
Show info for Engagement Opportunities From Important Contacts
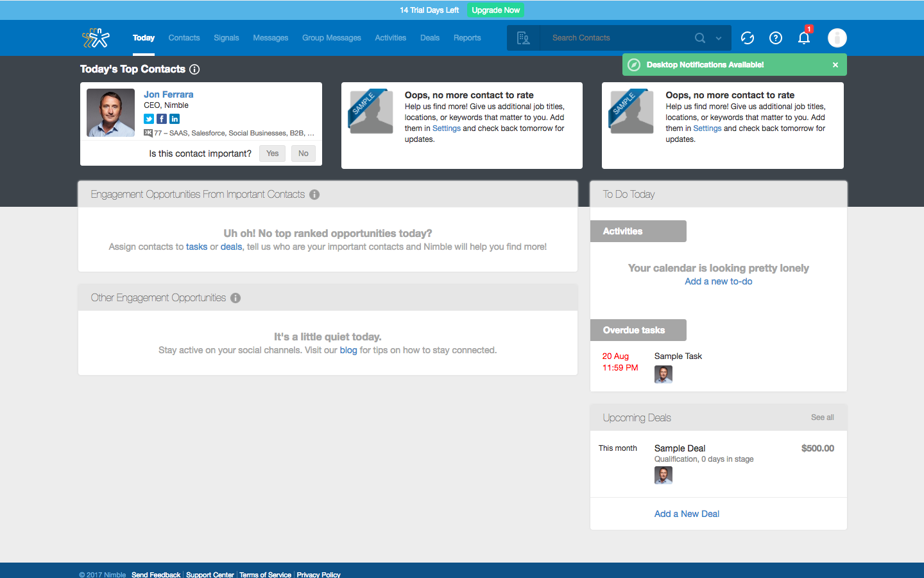click(x=314, y=195)
